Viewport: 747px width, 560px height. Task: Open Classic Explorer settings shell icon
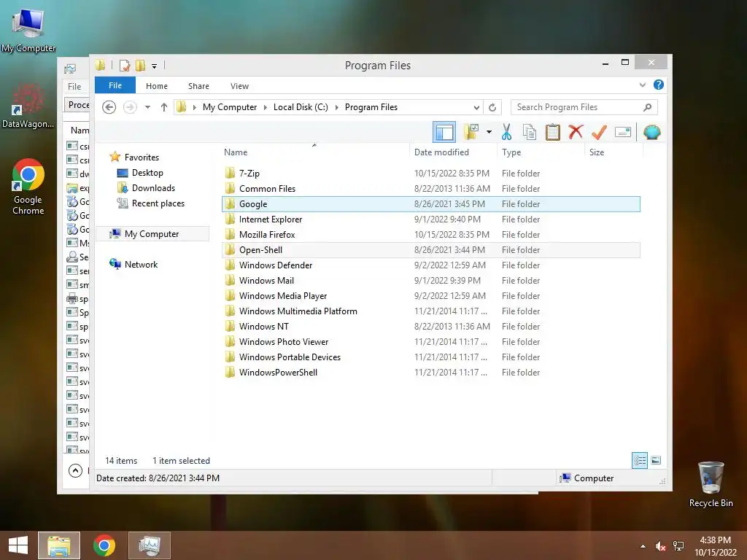(x=651, y=132)
